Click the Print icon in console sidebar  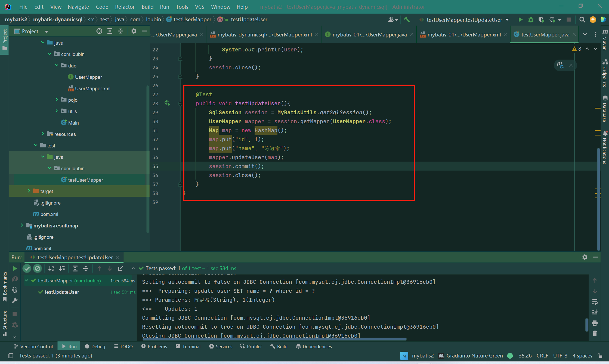(x=595, y=323)
